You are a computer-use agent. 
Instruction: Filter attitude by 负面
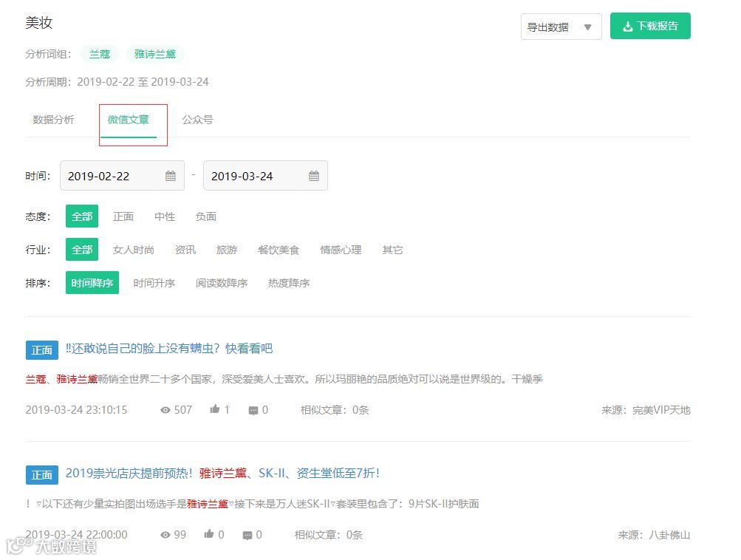tap(206, 216)
